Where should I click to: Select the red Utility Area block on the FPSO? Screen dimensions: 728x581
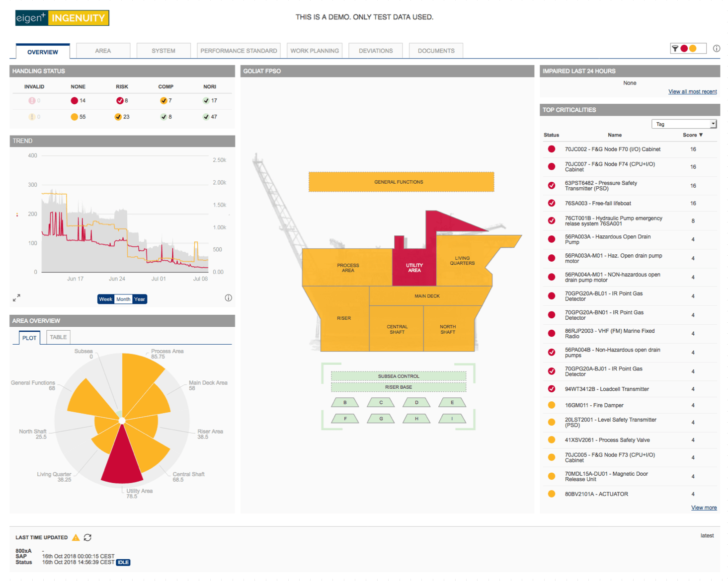tap(414, 267)
